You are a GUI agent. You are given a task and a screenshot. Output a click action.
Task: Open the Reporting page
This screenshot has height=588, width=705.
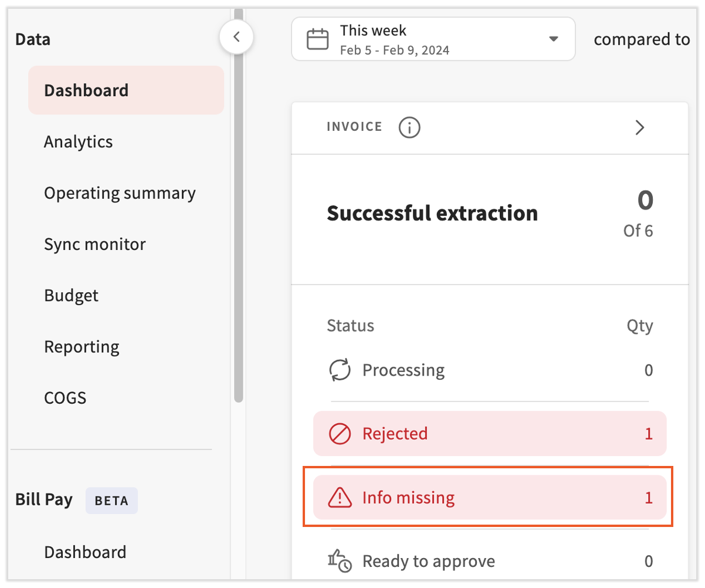pyautogui.click(x=82, y=346)
